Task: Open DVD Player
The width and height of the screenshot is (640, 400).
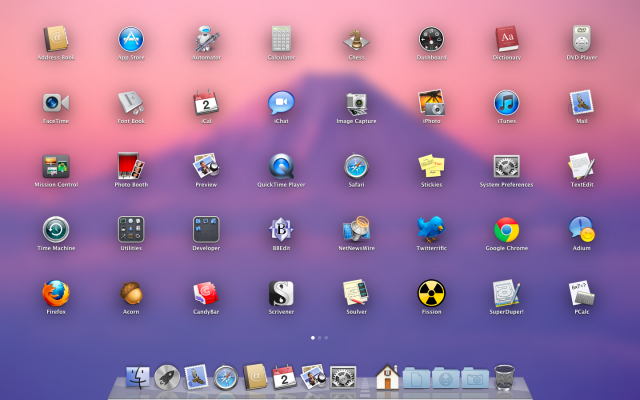Action: pyautogui.click(x=582, y=39)
